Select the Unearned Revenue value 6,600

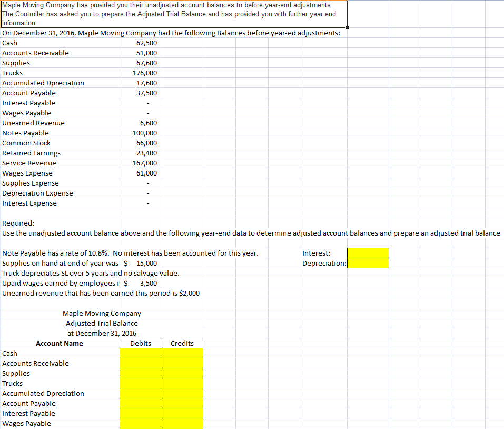coord(141,123)
